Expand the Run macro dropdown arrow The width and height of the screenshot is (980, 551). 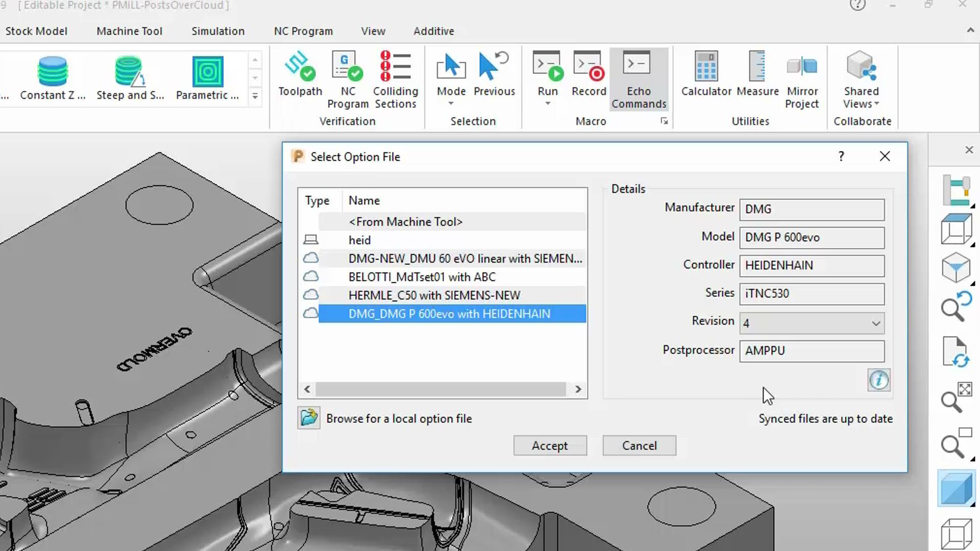point(547,104)
